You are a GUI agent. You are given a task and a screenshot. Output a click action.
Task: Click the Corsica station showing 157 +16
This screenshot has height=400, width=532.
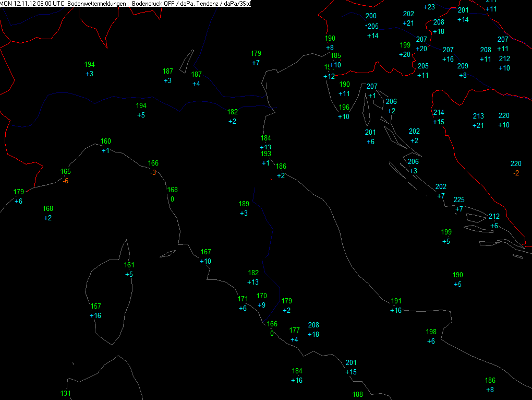[95, 311]
